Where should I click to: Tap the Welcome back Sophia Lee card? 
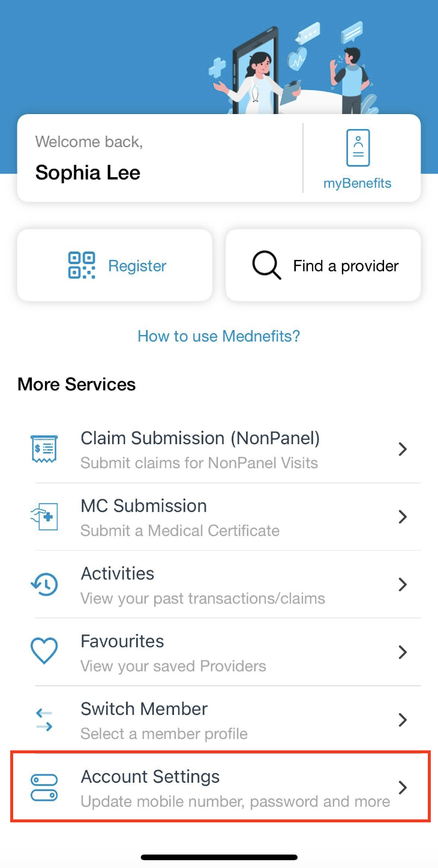(x=160, y=158)
